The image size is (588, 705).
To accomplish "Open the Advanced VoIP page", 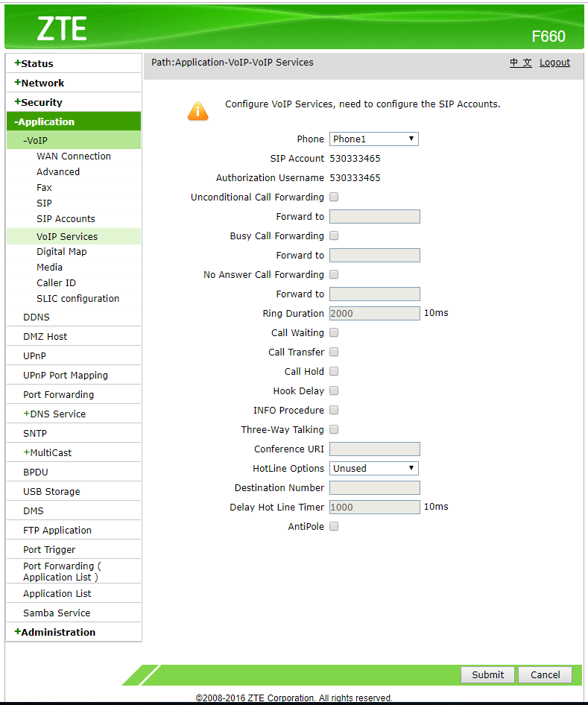I will 58,171.
